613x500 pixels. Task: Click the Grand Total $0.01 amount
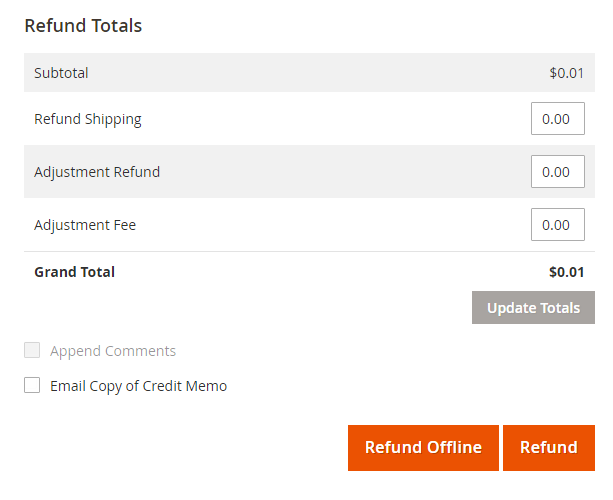pos(566,272)
